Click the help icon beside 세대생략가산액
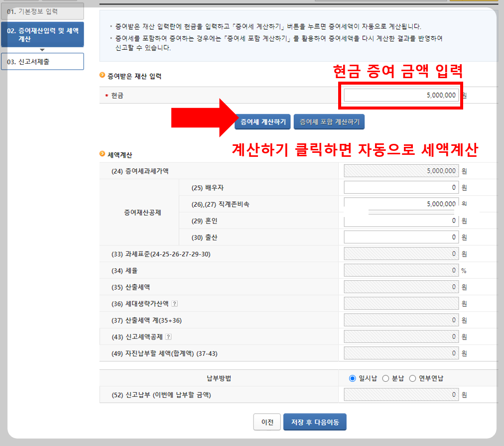Image resolution: width=504 pixels, height=446 pixels. pyautogui.click(x=174, y=304)
